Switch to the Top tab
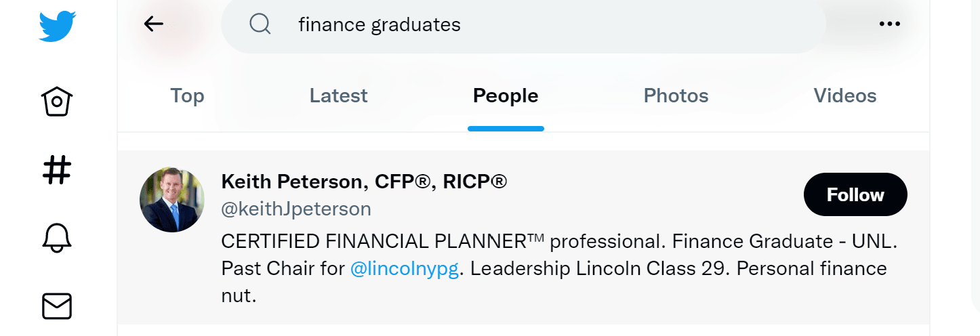The width and height of the screenshot is (980, 336). click(x=187, y=96)
